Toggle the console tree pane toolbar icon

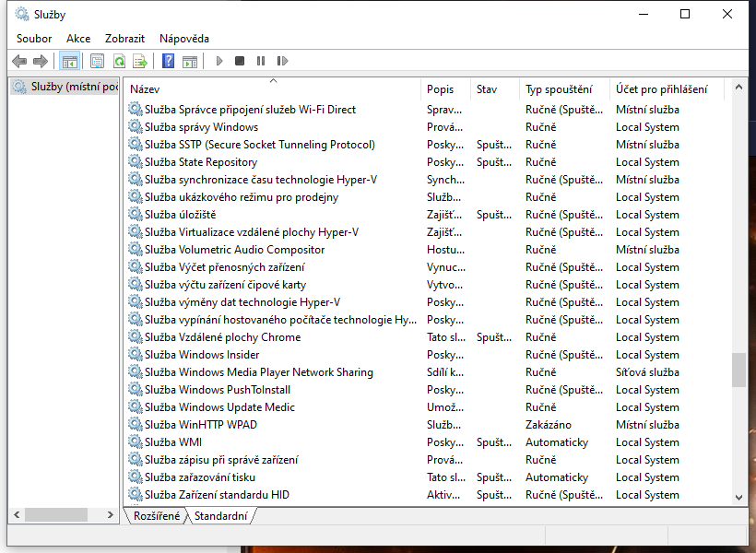69,61
